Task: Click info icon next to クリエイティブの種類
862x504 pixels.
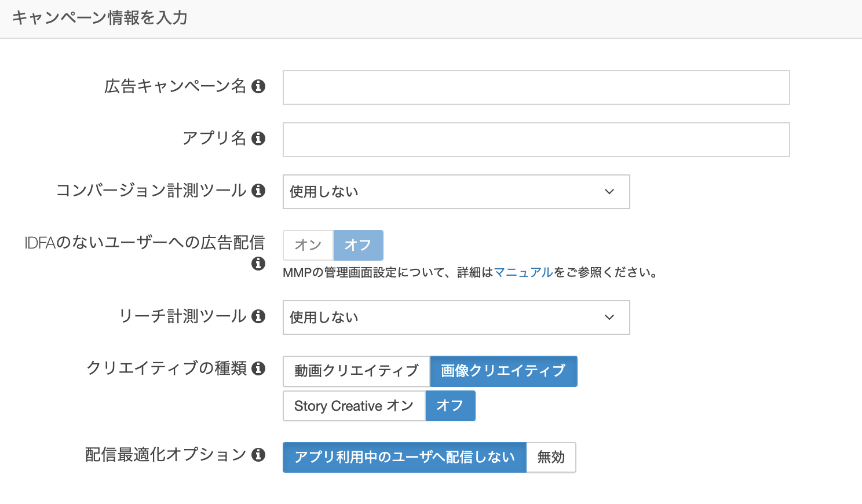Action: click(258, 368)
